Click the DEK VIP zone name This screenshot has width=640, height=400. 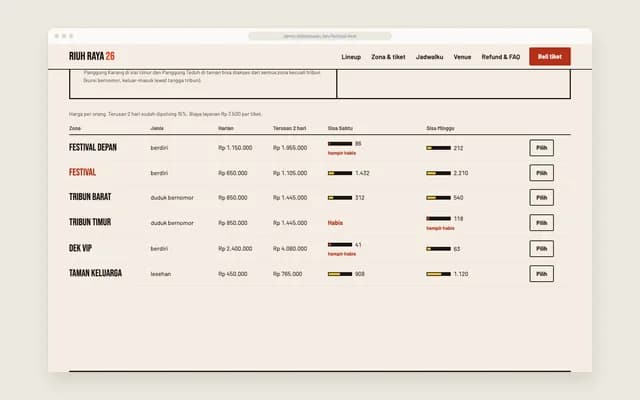(x=80, y=248)
